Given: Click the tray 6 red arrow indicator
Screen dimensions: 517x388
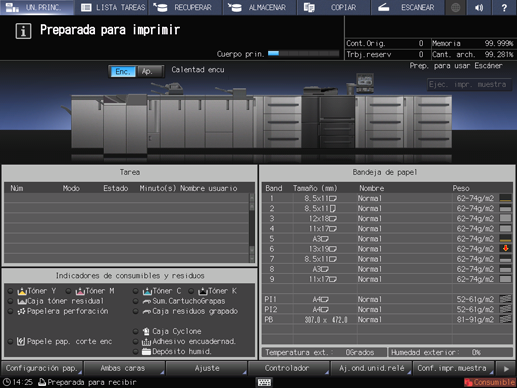Looking at the screenshot, I should pyautogui.click(x=505, y=249).
